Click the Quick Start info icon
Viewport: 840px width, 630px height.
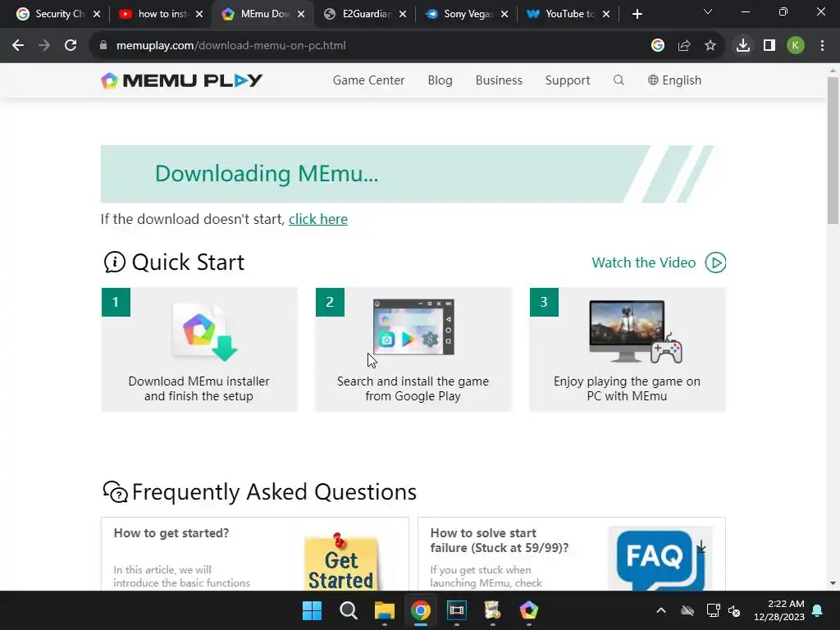114,262
